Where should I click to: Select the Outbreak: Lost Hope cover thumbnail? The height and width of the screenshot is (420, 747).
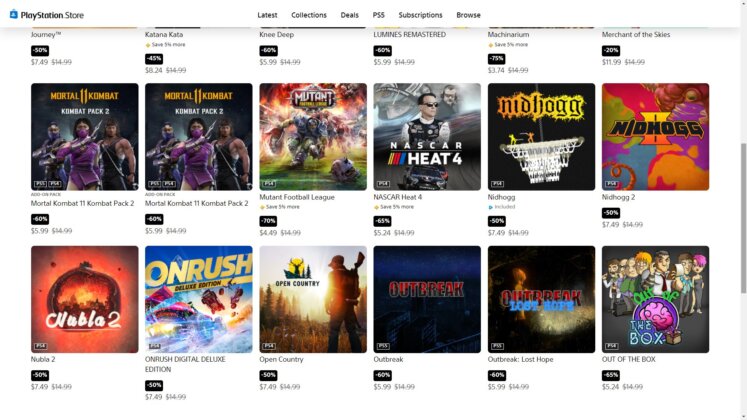coord(541,300)
